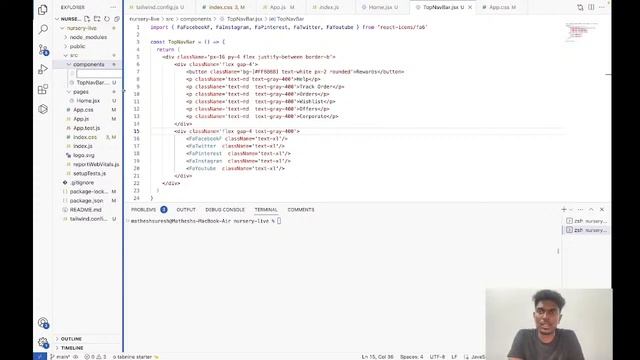Viewport: 640px width, 360px height.
Task: Open logo.svg in the explorer
Action: pos(84,156)
